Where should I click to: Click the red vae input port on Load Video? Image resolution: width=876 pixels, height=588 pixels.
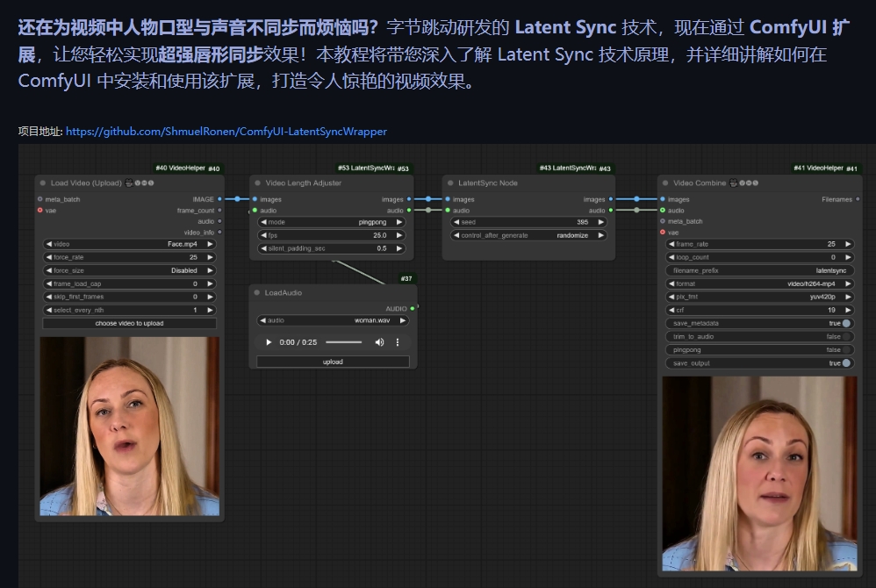(x=40, y=210)
